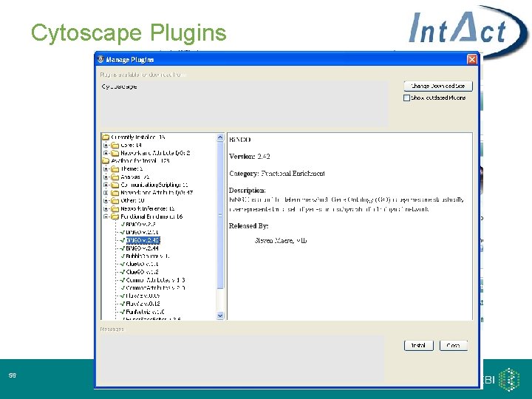Screen dimensions: 532x399
Task: Expand the Analysis plugin category
Action: coord(106,177)
